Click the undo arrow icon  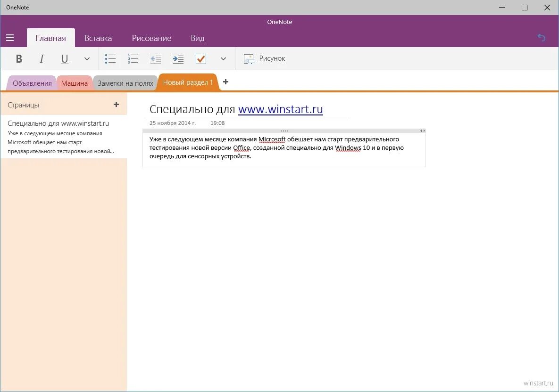(x=542, y=37)
